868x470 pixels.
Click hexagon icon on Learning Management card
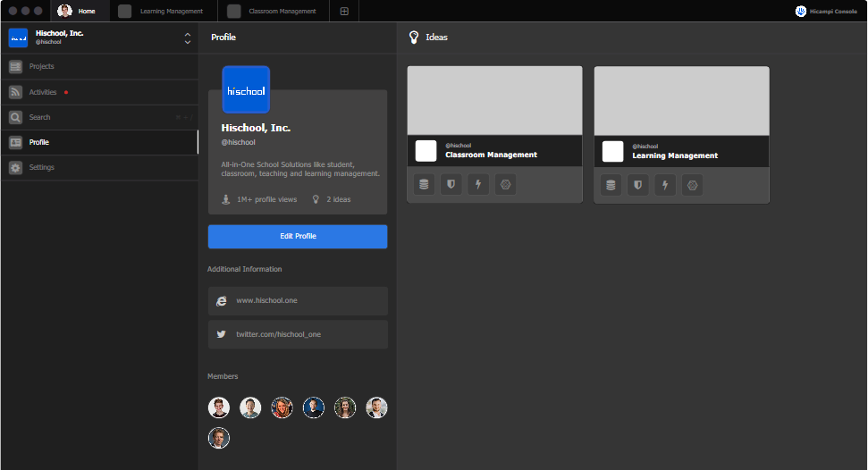[x=691, y=185]
